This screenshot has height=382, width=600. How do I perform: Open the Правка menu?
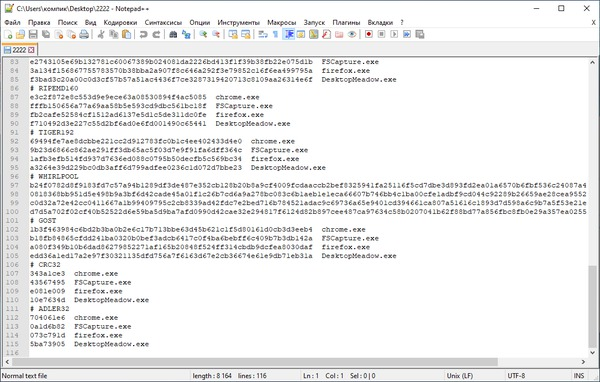[x=39, y=23]
